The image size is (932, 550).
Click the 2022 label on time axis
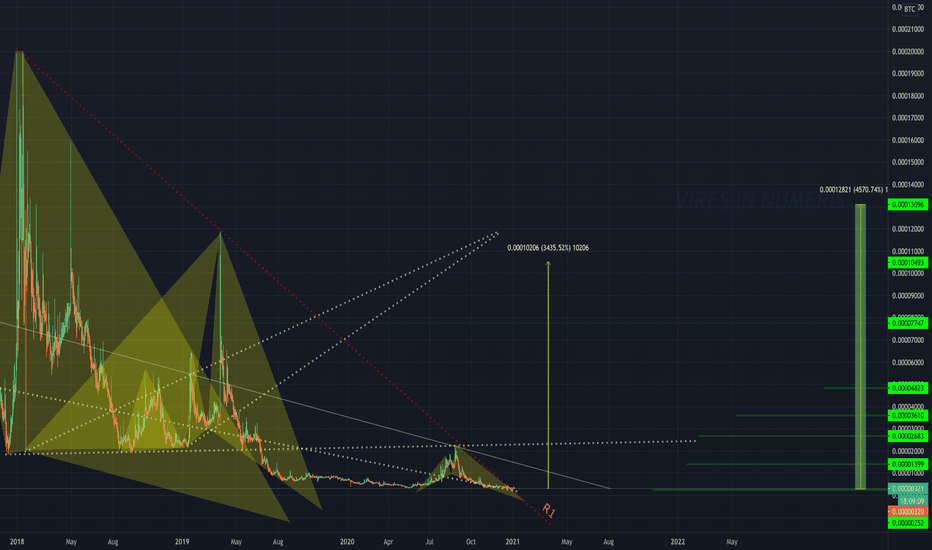(678, 542)
